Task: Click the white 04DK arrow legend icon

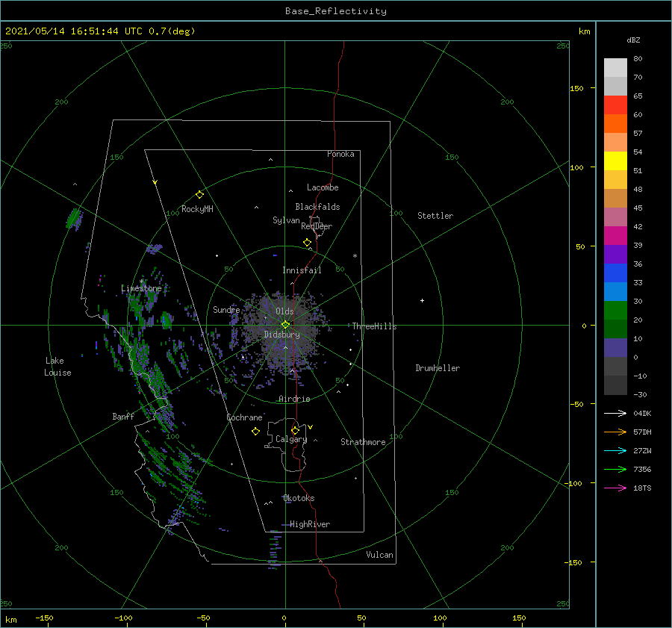Action: 615,413
